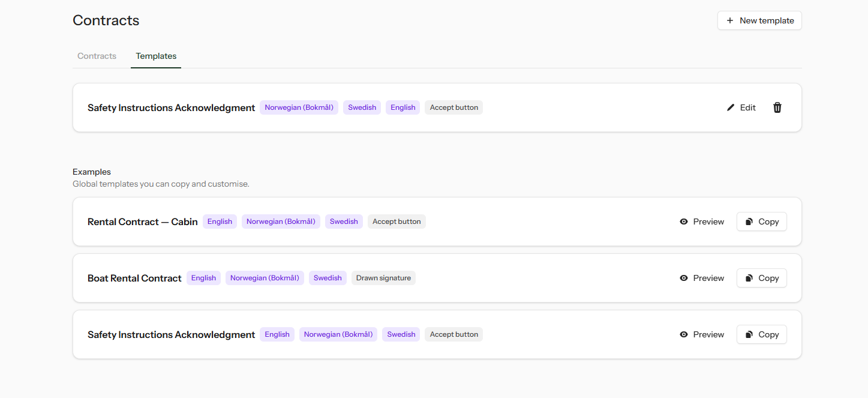Edit the Safety Instructions Acknowledgment template
The image size is (868, 398).
[x=741, y=107]
